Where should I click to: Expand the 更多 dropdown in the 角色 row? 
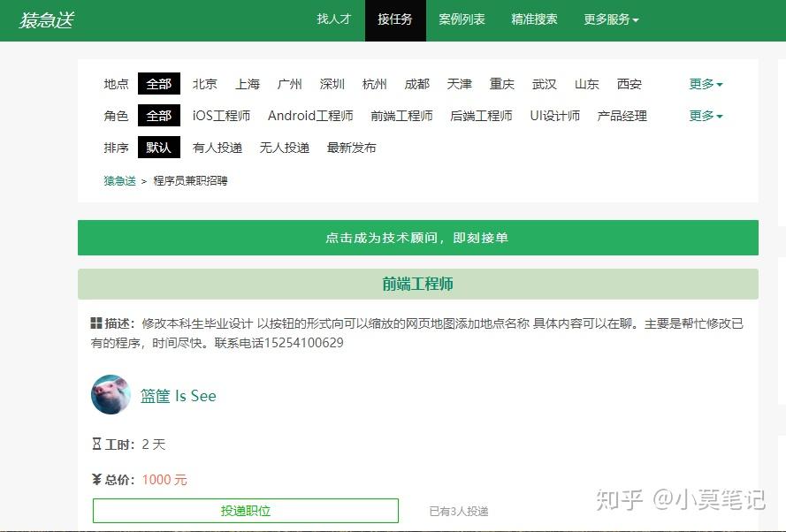pos(706,116)
